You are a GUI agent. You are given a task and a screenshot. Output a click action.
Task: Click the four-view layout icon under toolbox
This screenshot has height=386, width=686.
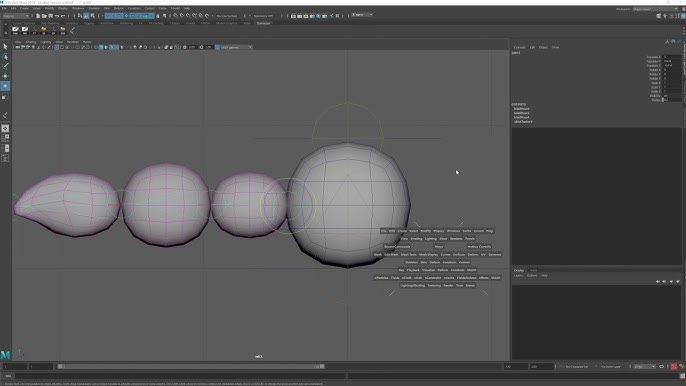(x=5, y=138)
